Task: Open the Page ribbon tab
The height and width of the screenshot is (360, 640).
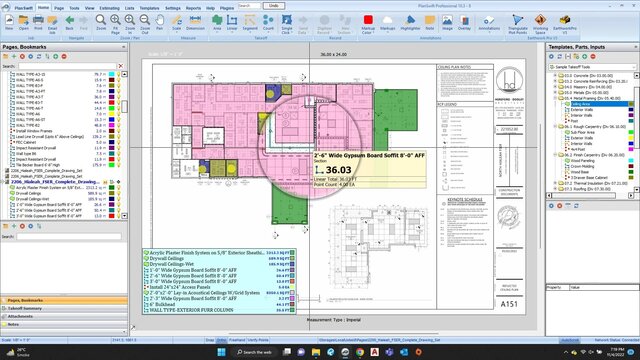Action: pyautogui.click(x=59, y=8)
